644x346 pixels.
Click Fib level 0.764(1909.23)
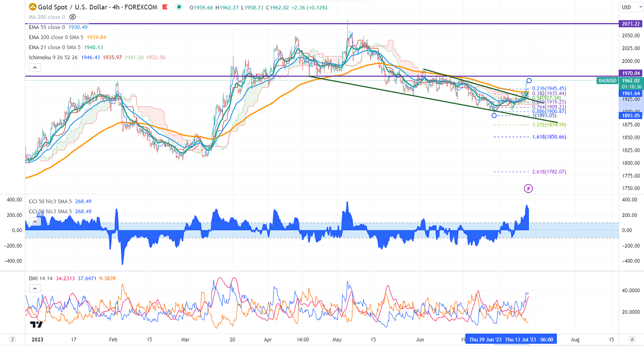[549, 107]
